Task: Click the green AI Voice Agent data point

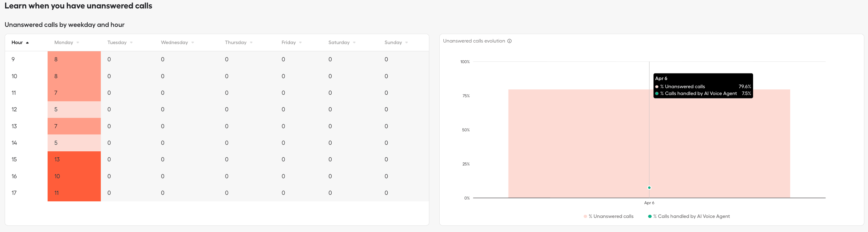Action: [x=649, y=188]
